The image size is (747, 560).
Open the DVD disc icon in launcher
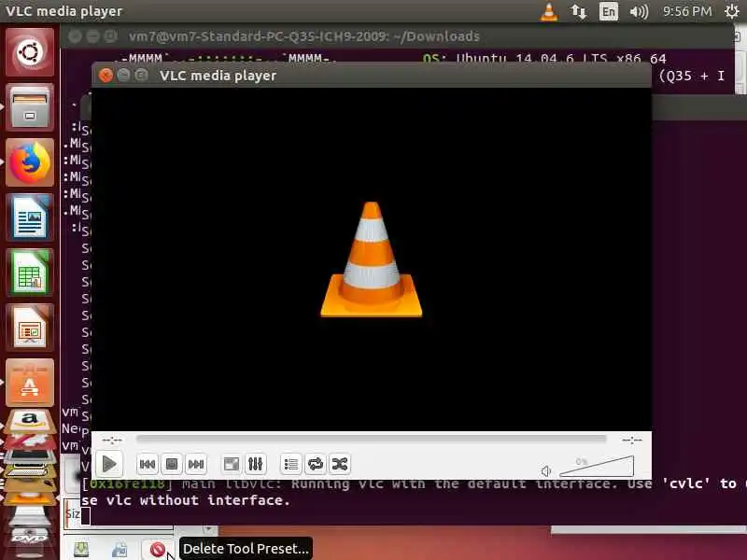(x=30, y=538)
